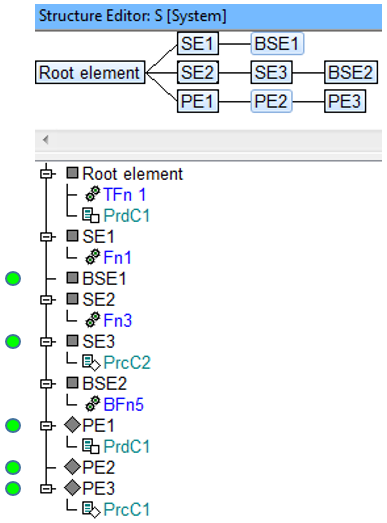387x523 pixels.
Task: Click the diamond icon for PE2
Action: click(72, 467)
